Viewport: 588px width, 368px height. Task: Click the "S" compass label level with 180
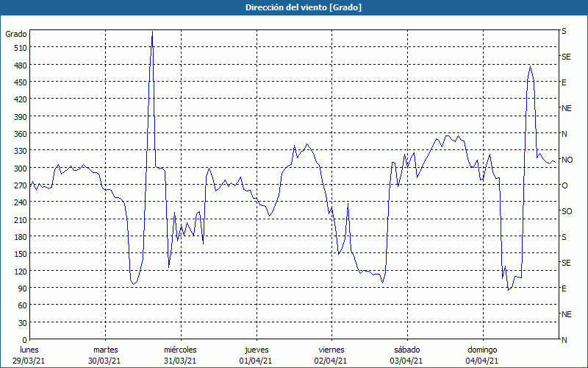click(x=564, y=237)
